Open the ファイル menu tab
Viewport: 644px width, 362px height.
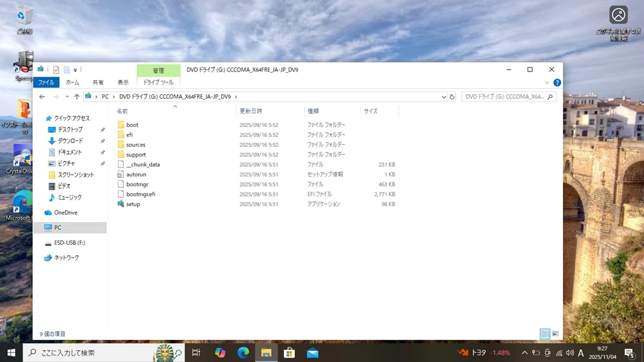coord(46,82)
